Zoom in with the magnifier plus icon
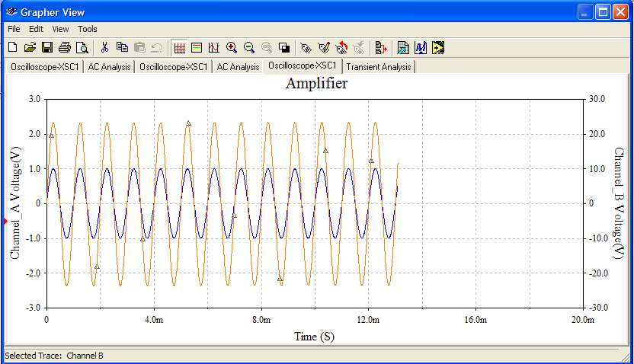 (232, 48)
